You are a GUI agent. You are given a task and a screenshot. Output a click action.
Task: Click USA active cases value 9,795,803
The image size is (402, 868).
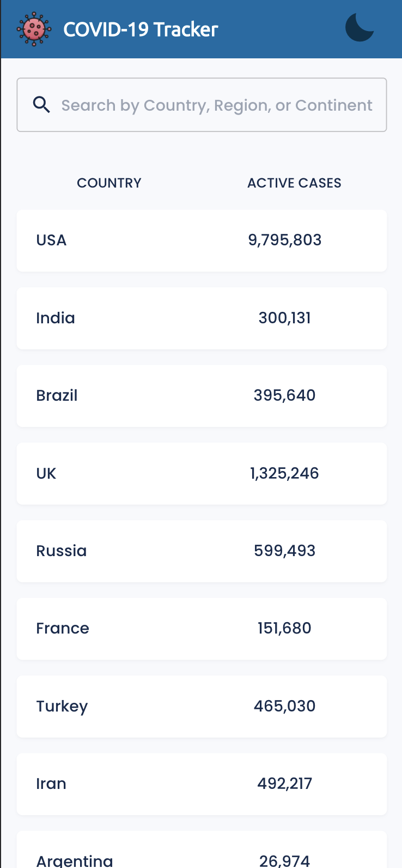pos(285,240)
